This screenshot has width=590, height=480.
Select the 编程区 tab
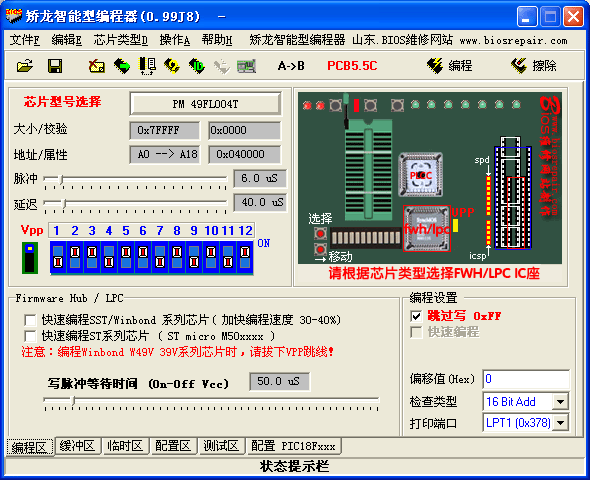[29, 447]
